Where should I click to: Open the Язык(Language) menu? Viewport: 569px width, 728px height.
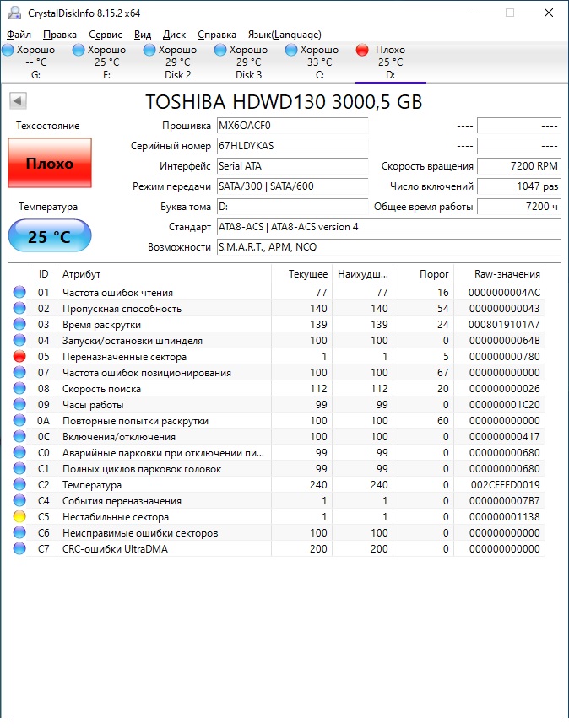click(x=284, y=35)
